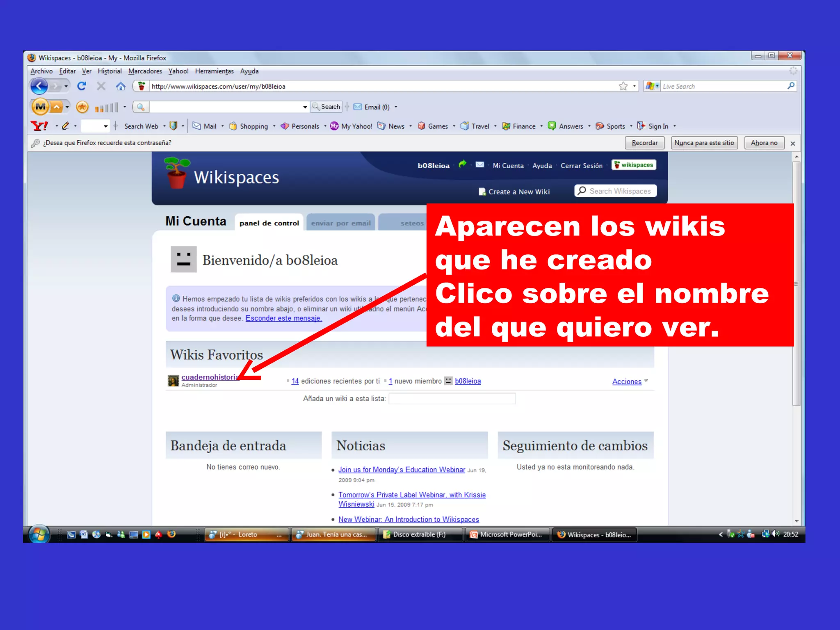
Task: Click Esconder este mensaje link
Action: click(x=283, y=318)
